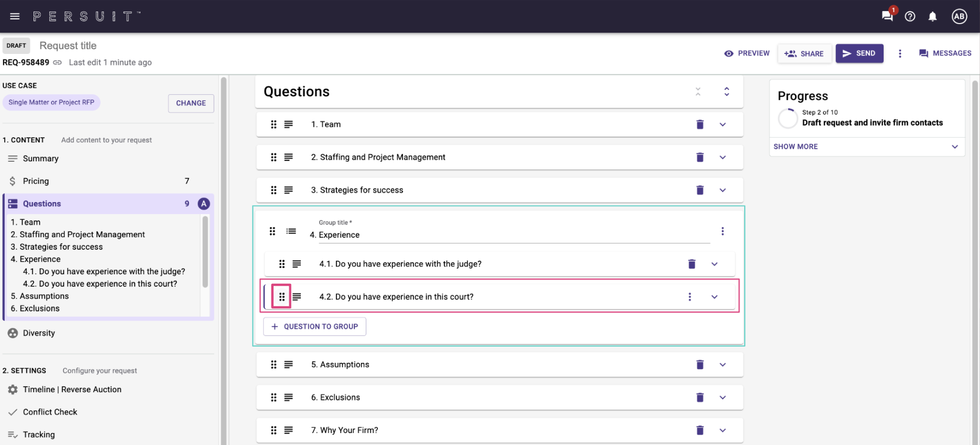The width and height of the screenshot is (980, 445).
Task: Open three-dot menu on question 4.2
Action: click(x=690, y=297)
